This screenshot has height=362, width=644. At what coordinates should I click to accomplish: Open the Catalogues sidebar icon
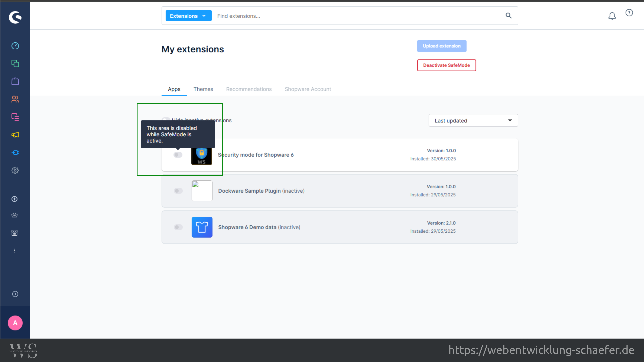[x=15, y=64]
